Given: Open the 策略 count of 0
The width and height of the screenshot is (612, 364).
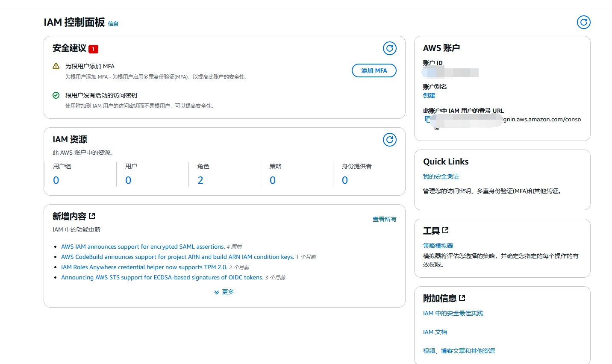Looking at the screenshot, I should click(273, 180).
